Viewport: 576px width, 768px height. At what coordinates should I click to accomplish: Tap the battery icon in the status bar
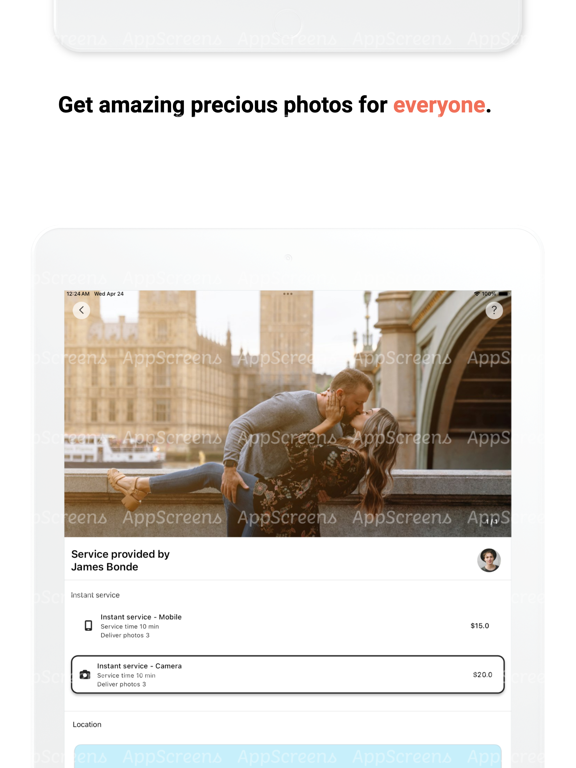tap(504, 294)
